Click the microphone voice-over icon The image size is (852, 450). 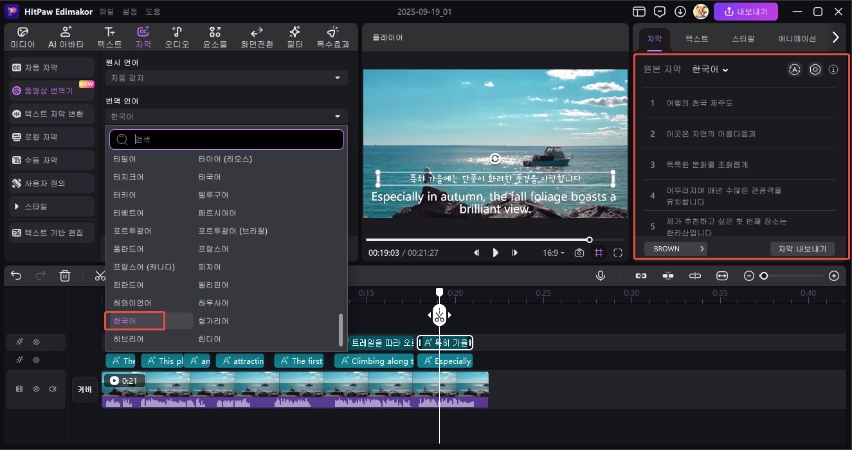click(601, 275)
